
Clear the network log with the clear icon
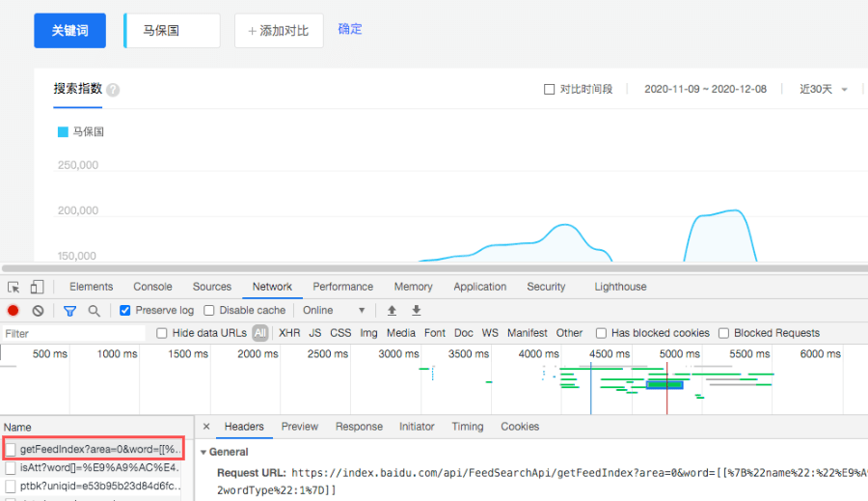point(38,311)
